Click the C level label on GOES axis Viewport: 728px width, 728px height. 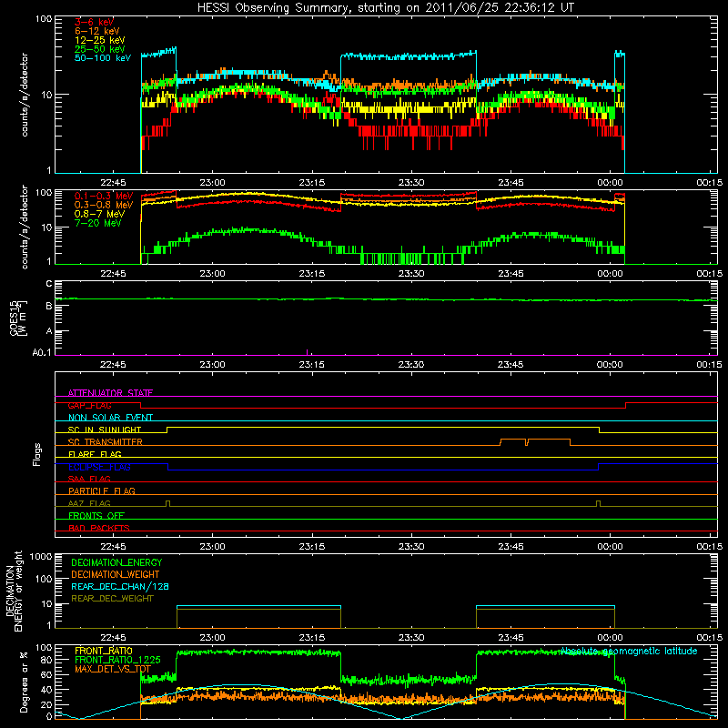[49, 284]
